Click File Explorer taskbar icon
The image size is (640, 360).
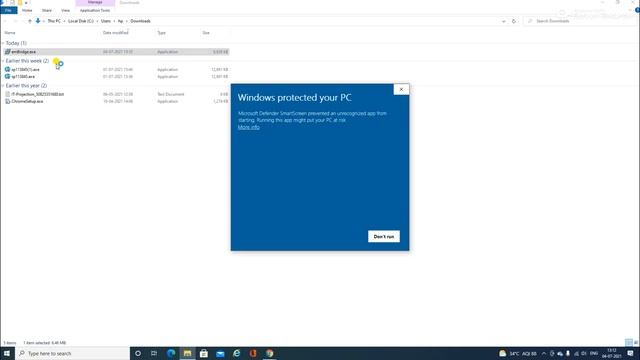click(x=187, y=353)
